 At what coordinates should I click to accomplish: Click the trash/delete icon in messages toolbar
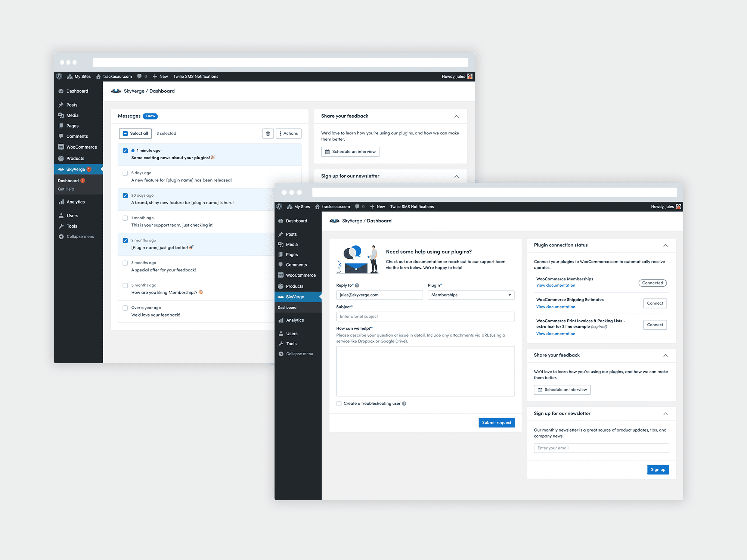coord(268,133)
